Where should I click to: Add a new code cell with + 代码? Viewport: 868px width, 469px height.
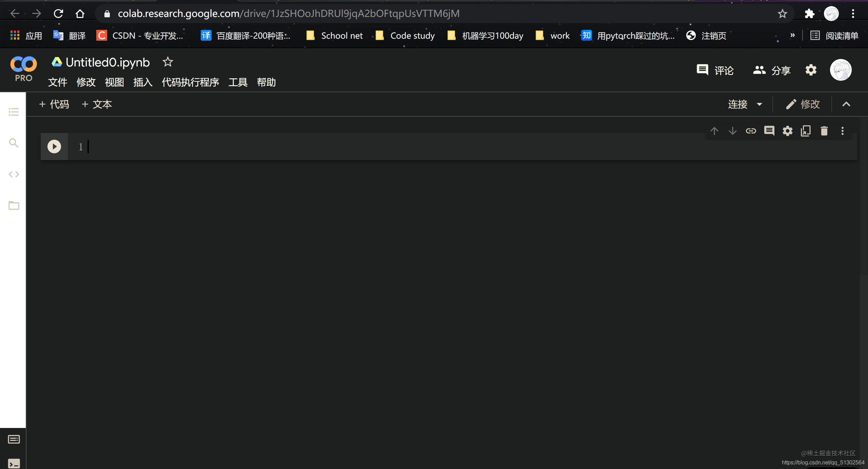[54, 104]
